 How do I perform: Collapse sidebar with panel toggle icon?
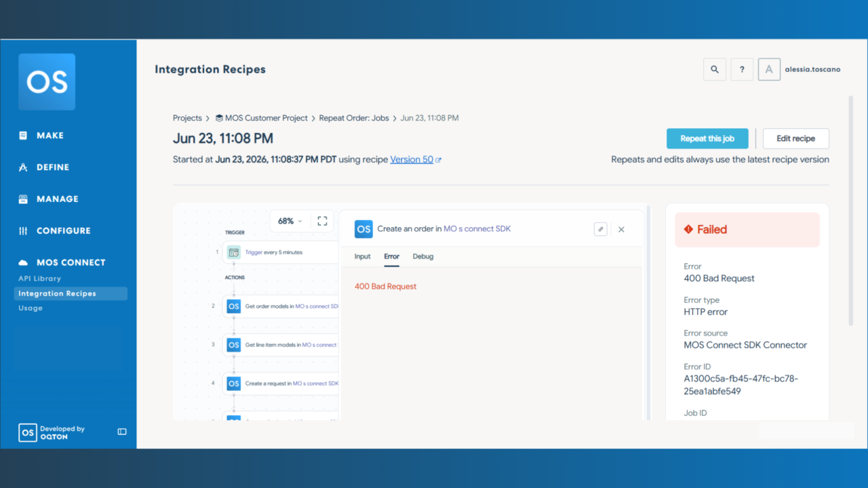[x=122, y=432]
